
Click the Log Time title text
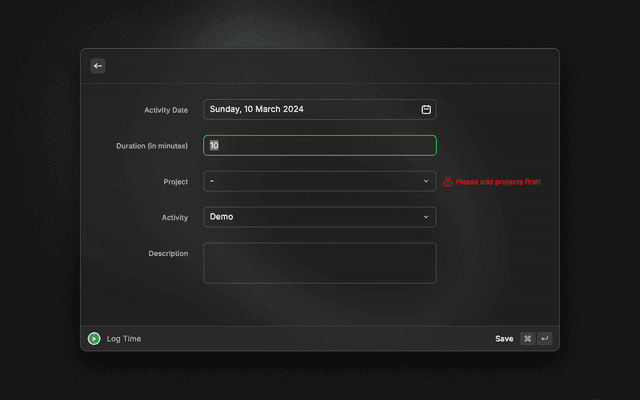pyautogui.click(x=124, y=339)
